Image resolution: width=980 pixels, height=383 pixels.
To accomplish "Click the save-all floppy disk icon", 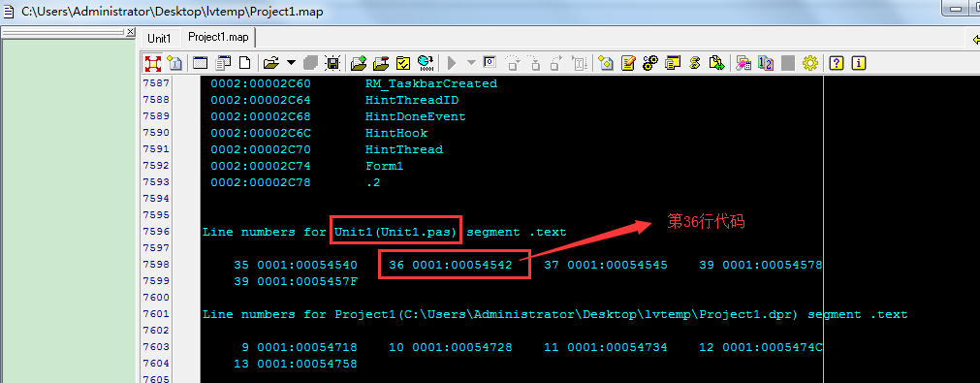I will 332,62.
